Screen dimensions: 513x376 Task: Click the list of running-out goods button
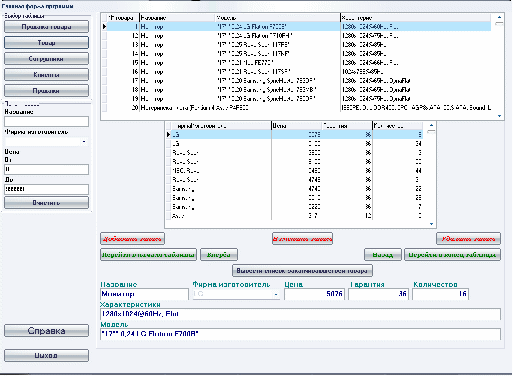pos(302,271)
